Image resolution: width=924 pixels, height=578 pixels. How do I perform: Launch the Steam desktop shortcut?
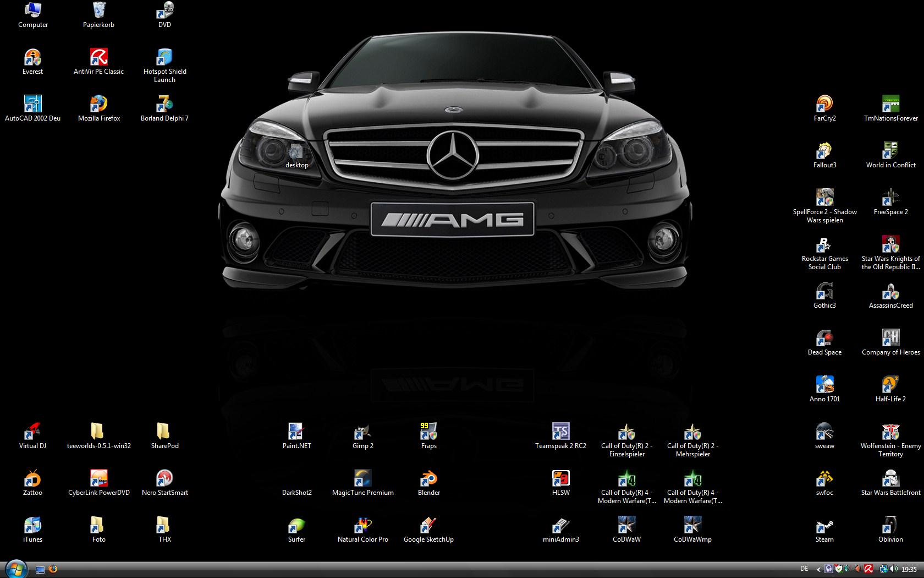pos(824,526)
